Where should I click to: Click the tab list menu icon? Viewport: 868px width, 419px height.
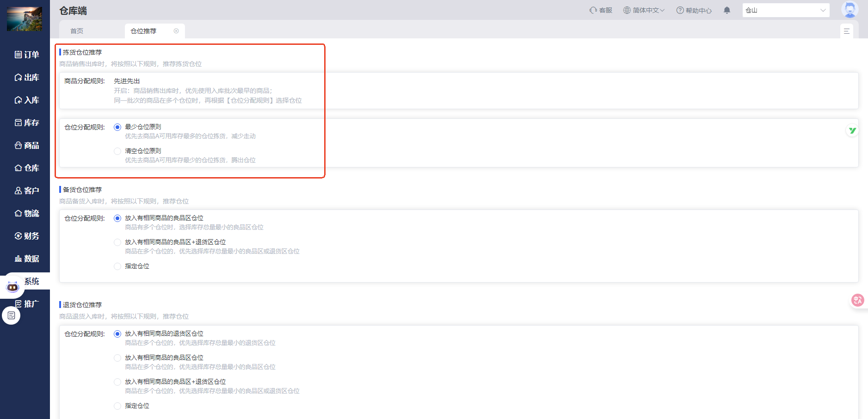[x=846, y=31]
